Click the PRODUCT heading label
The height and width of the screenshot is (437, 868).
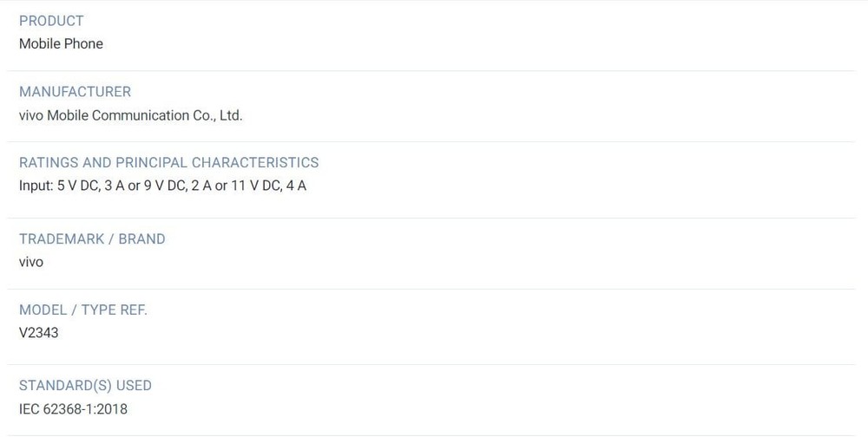click(51, 21)
